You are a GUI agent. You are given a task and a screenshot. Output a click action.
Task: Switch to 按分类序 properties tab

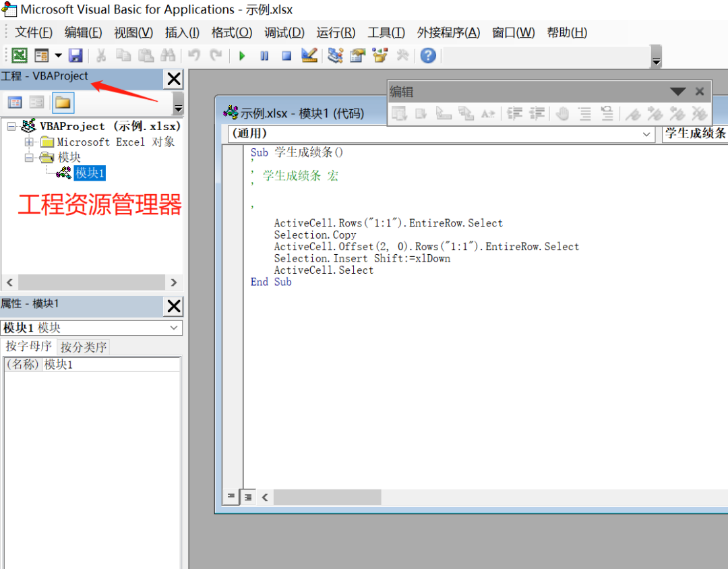pos(84,347)
